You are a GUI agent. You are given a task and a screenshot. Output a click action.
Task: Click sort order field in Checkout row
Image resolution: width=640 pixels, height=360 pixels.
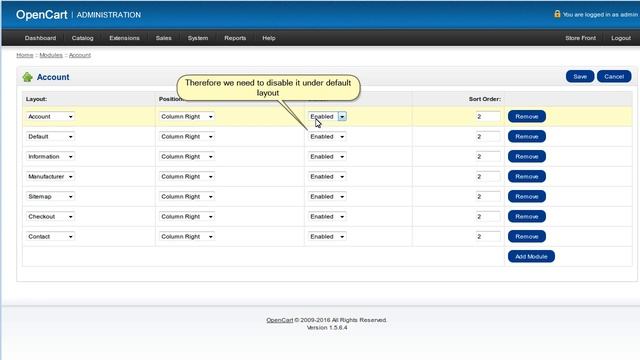click(488, 216)
